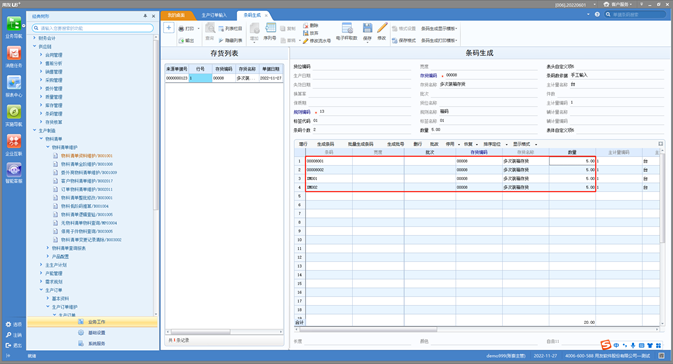Image resolution: width=673 pixels, height=364 pixels.
Task: Click the large calendar-with-gear toolbar icon
Action: (347, 28)
